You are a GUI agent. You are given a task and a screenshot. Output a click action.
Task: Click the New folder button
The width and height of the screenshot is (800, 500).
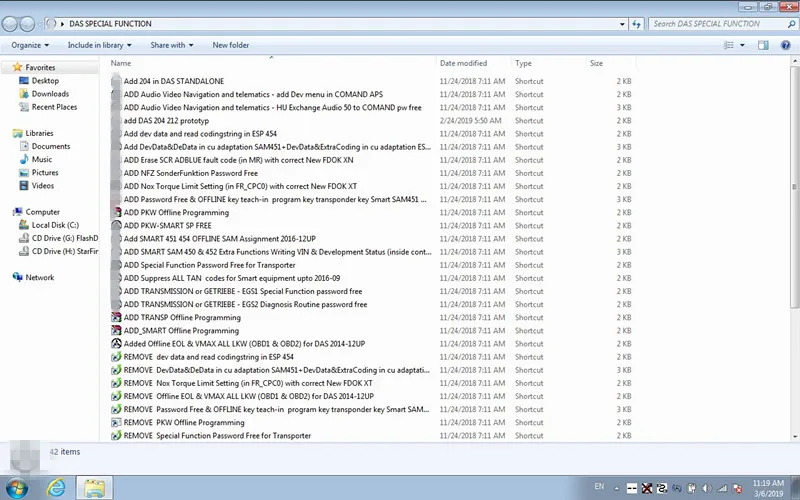click(231, 45)
